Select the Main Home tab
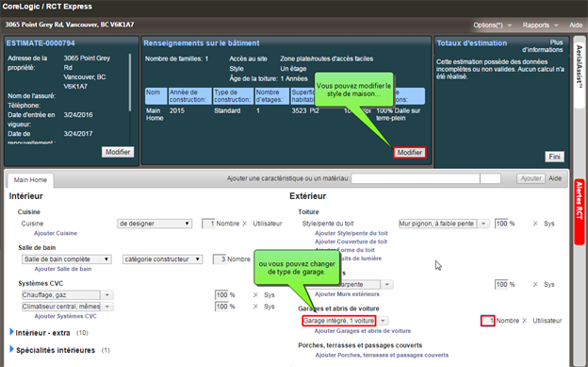This screenshot has height=367, width=588. 30,180
